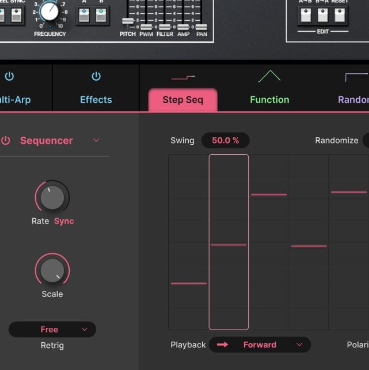
Task: Click the PWM slider handle
Action: 146,27
